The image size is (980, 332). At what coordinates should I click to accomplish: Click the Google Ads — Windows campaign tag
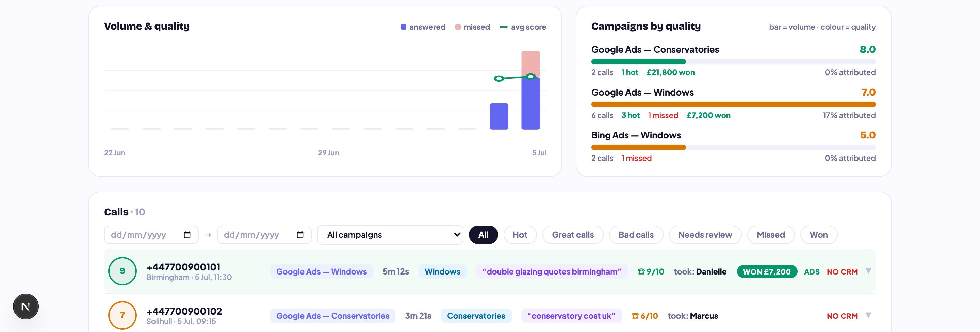point(322,271)
